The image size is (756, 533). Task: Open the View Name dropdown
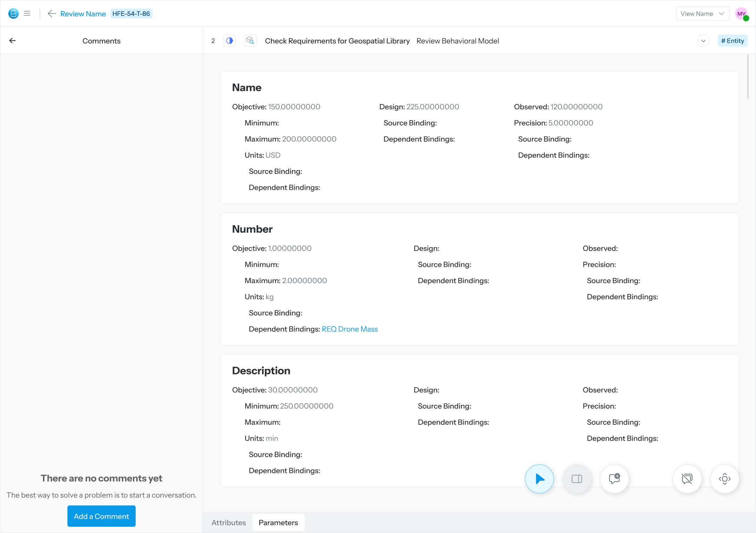pyautogui.click(x=702, y=14)
